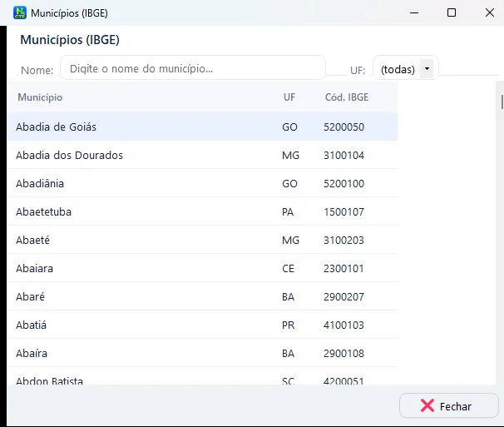Click the Fechar button
Image resolution: width=504 pixels, height=427 pixels.
pos(449,405)
